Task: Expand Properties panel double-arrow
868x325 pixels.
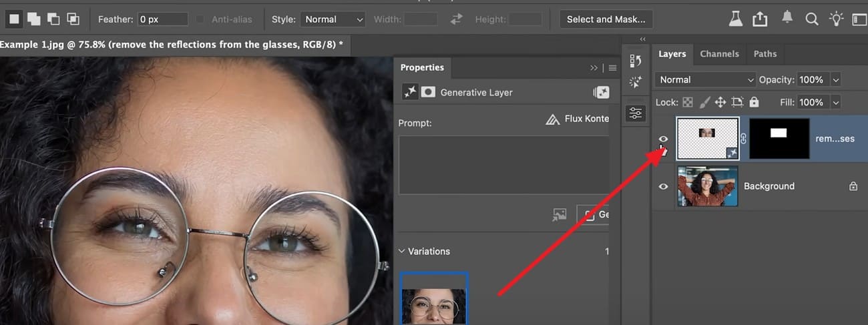Action: click(594, 68)
